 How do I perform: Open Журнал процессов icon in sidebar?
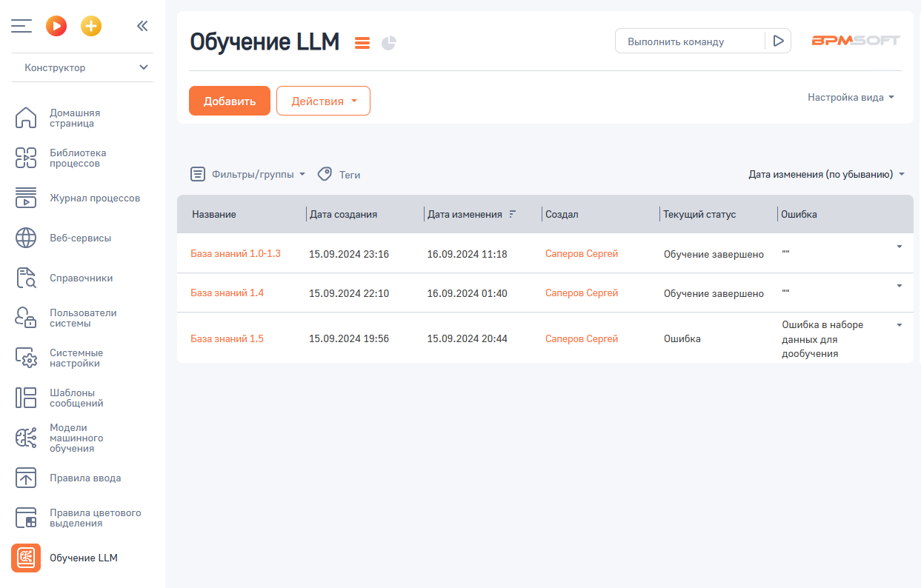26,198
